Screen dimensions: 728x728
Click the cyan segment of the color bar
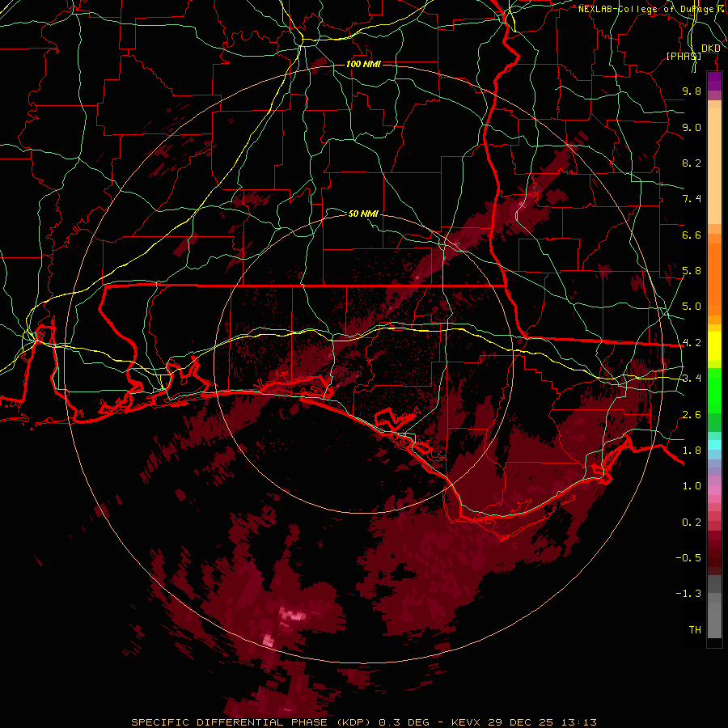click(714, 444)
